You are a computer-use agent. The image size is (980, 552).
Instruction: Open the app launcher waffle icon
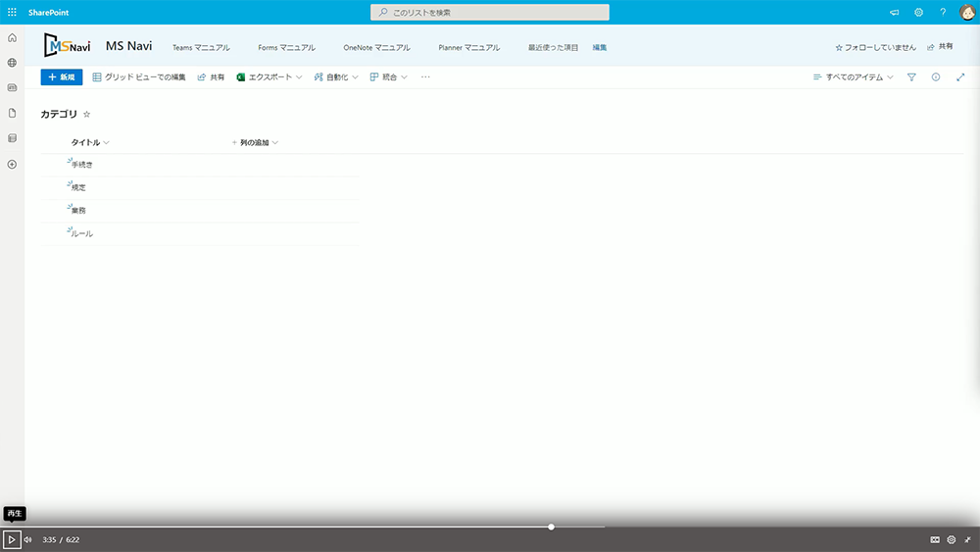[12, 12]
